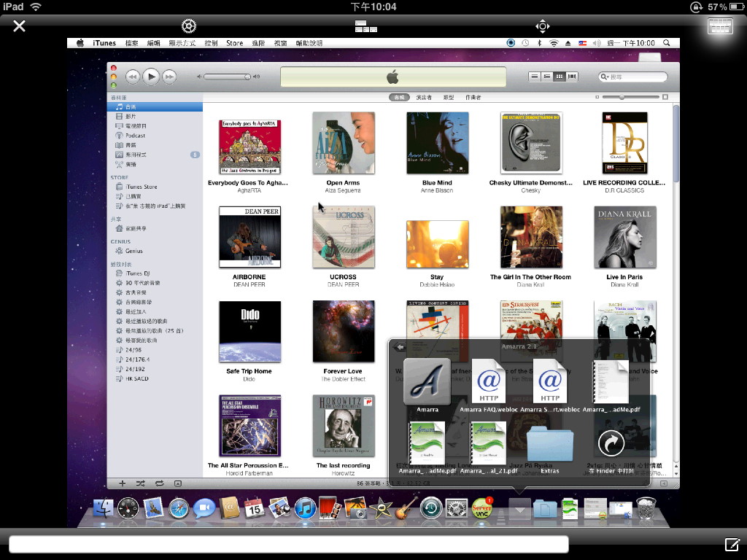This screenshot has height=560, width=747.
Task: Adjust the iTunes volume slider
Action: tap(228, 77)
